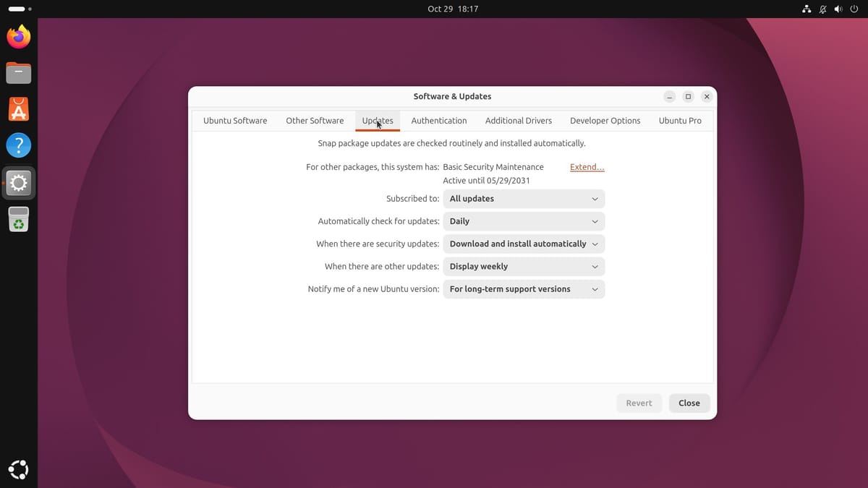This screenshot has height=488, width=868.
Task: Go to the Additional Drivers tab
Action: pos(519,121)
